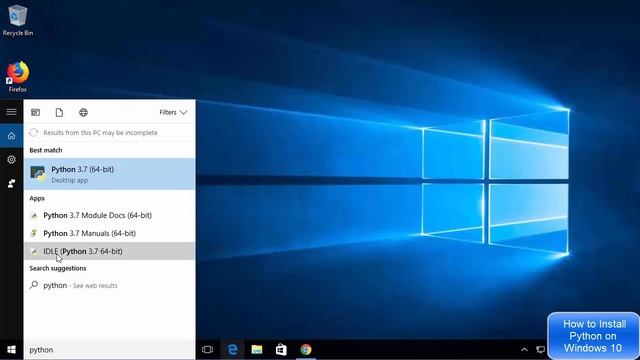The image size is (640, 360).
Task: Expand the hamburger menu in search panel
Action: (x=11, y=112)
